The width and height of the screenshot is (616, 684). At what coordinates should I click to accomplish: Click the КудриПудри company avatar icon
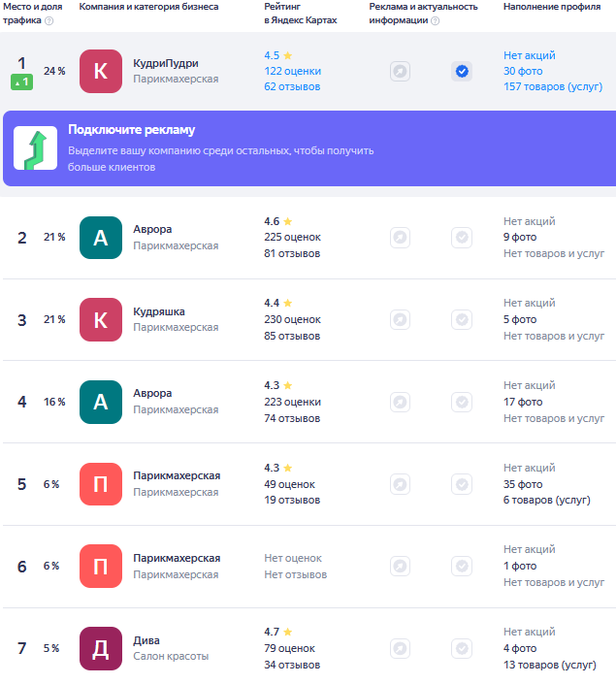(101, 71)
